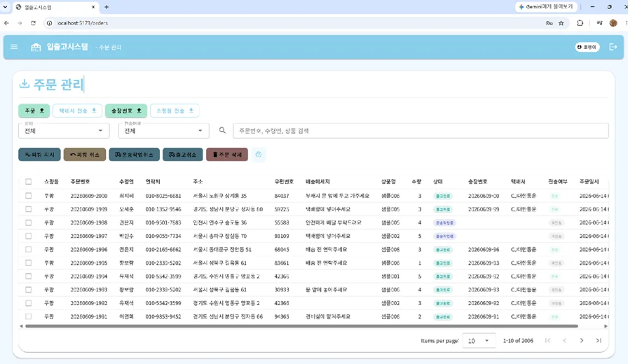Click the 출고취소 button
Screen dimensions: 628x364
point(183,155)
